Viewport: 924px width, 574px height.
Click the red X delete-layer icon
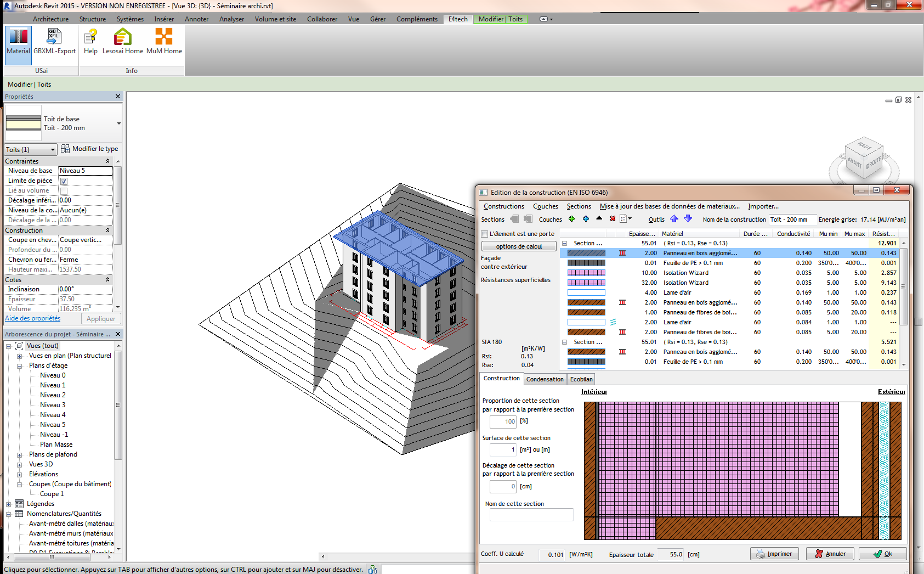click(x=613, y=219)
